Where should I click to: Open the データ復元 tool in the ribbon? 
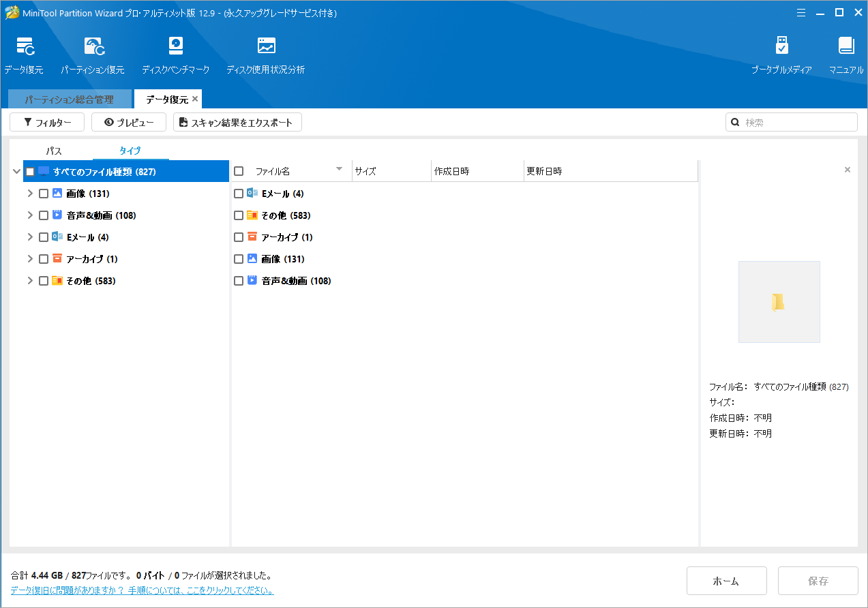[x=24, y=55]
